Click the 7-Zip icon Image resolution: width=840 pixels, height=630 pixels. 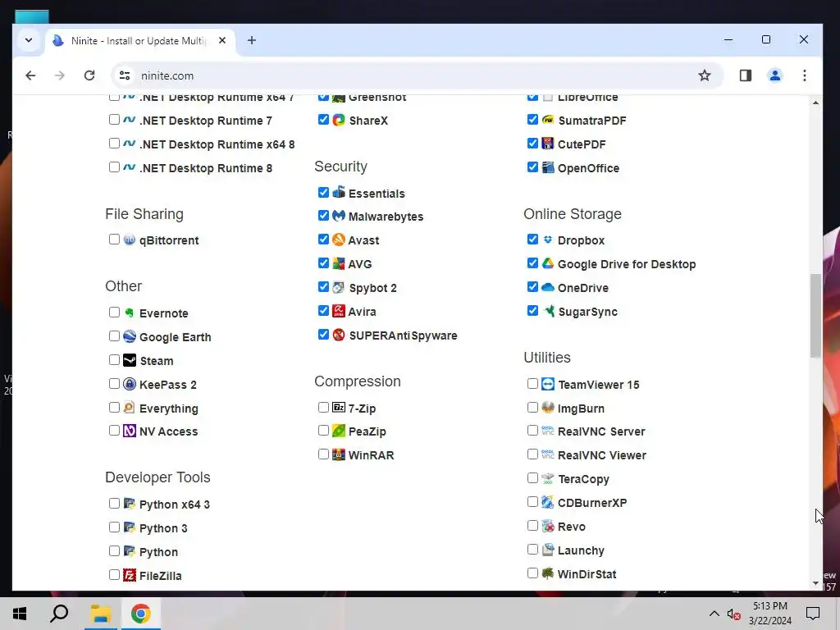[339, 408]
